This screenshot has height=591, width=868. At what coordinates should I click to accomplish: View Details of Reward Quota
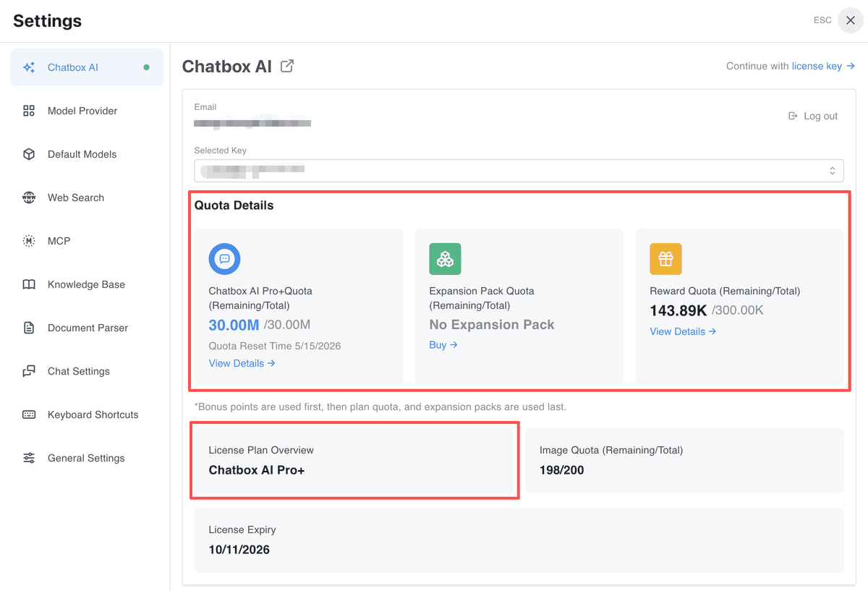coord(683,331)
